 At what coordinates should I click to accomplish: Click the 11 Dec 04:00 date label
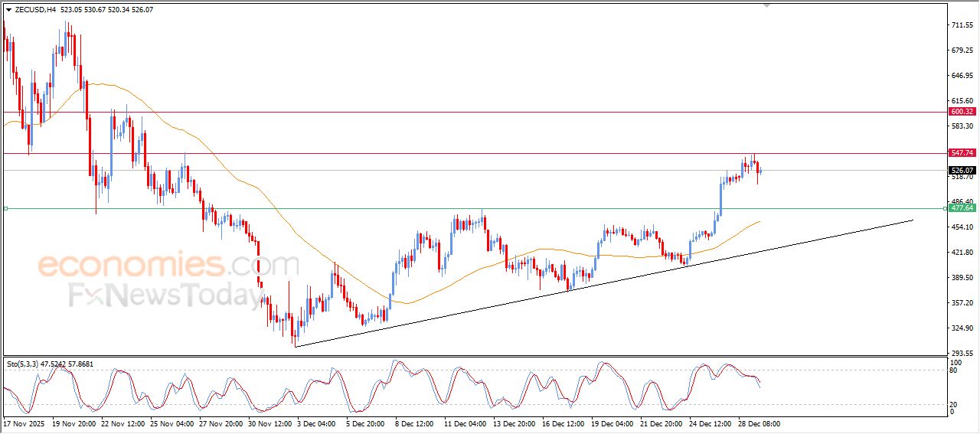click(x=466, y=423)
